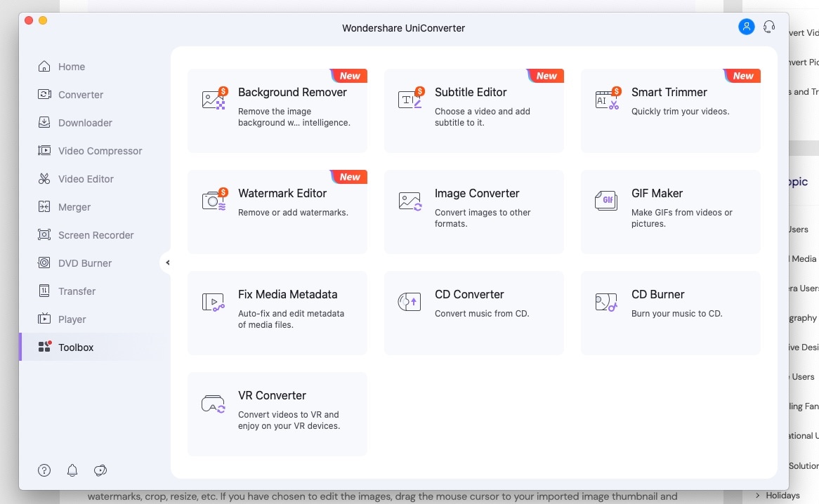Click 'Remove or add watermarks.' text
Image resolution: width=819 pixels, height=504 pixels.
tap(293, 213)
